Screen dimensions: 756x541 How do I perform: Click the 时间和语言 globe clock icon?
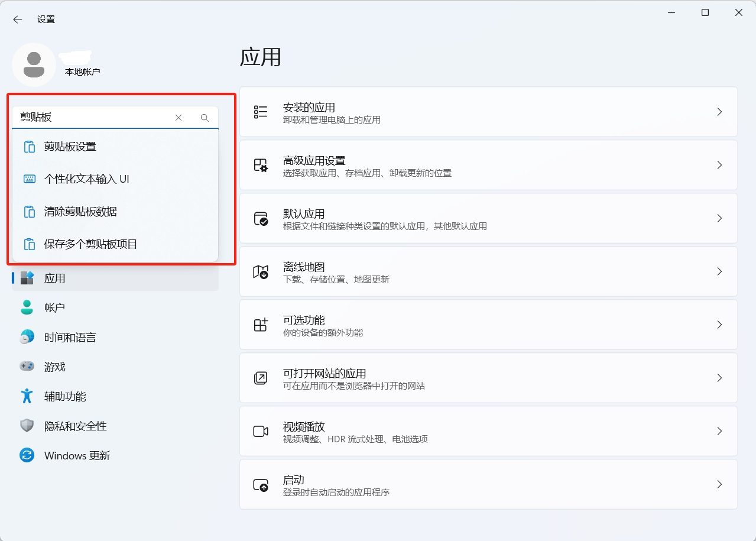(27, 337)
